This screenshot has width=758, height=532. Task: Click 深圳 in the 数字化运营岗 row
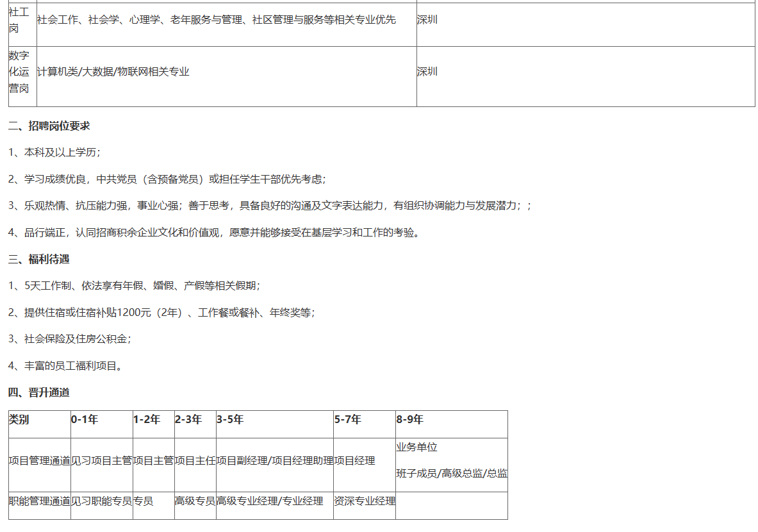(427, 72)
